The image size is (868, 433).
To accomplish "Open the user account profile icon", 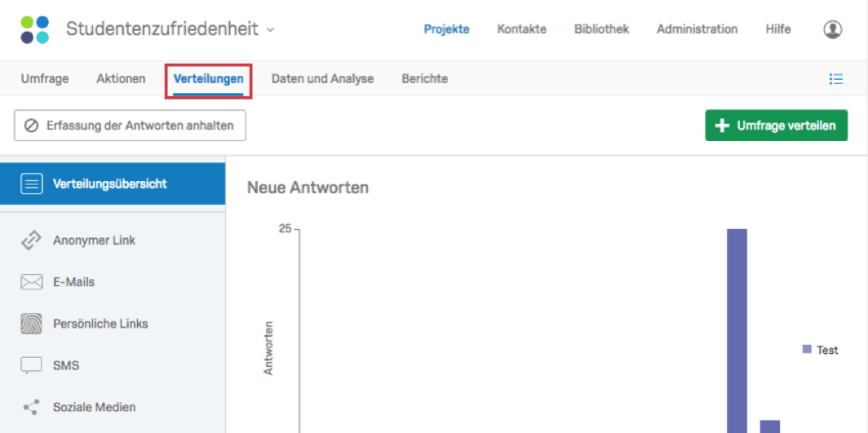I will coord(833,29).
